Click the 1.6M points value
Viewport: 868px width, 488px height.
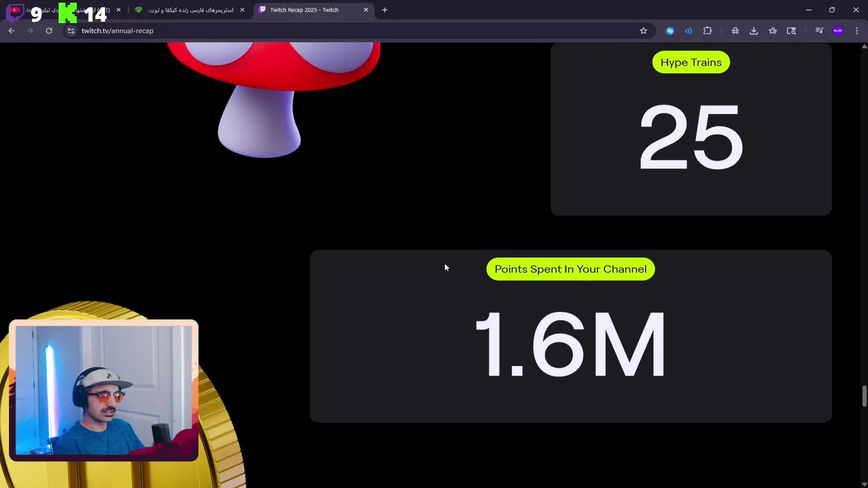point(570,344)
